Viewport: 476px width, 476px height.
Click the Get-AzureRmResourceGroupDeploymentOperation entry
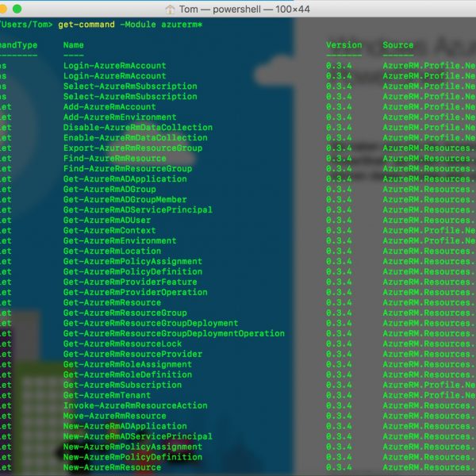coord(174,334)
